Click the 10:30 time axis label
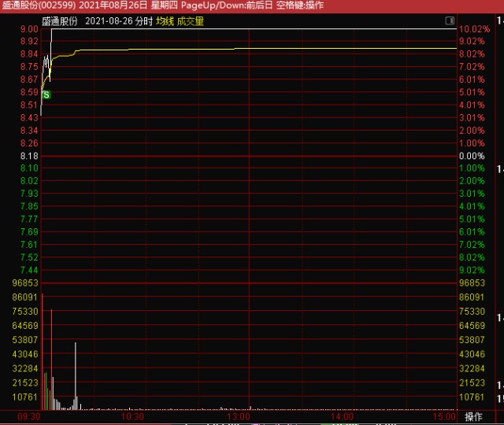 pos(132,417)
